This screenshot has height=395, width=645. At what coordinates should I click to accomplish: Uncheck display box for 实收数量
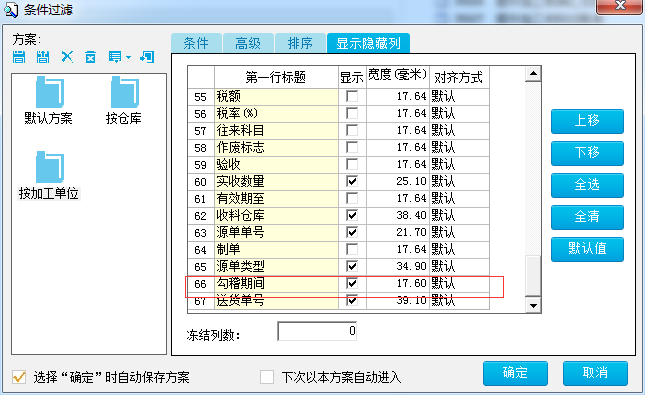tap(352, 181)
